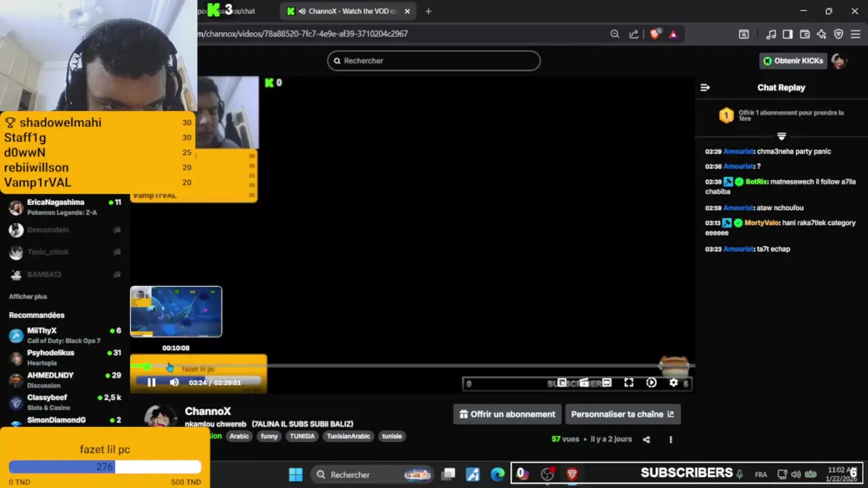
Task: Enter fullscreen video mode
Action: [629, 383]
